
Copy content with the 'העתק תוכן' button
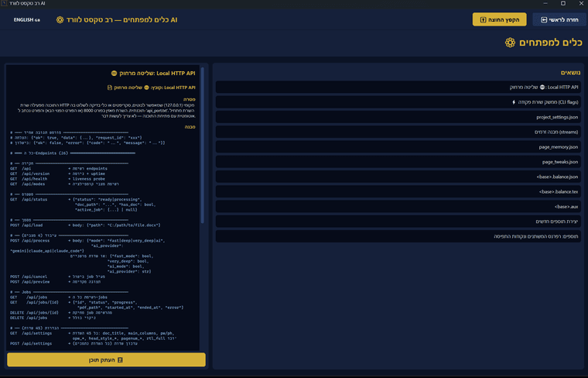[106, 359]
